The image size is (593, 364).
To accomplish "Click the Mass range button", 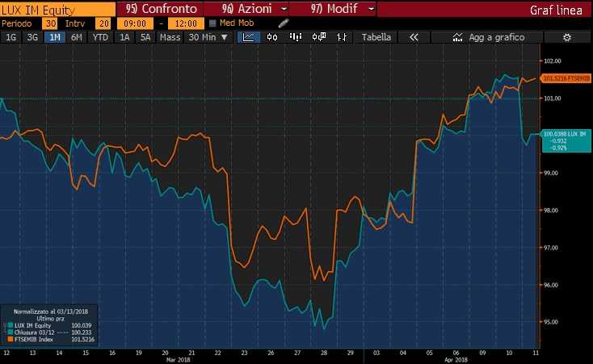I will 170,37.
